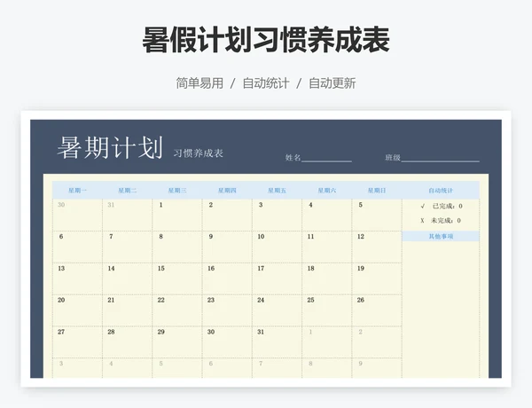Select the greyed 1 cell under 星期六

click(x=326, y=342)
